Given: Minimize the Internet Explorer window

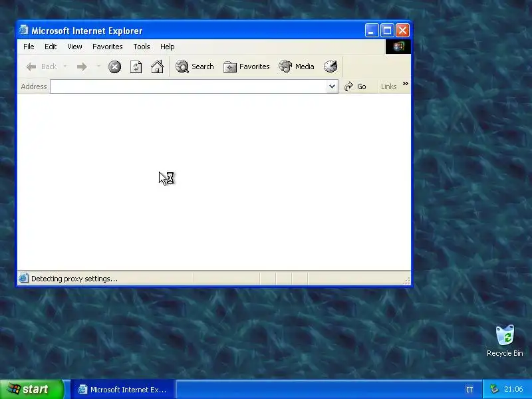Looking at the screenshot, I should pos(372,31).
